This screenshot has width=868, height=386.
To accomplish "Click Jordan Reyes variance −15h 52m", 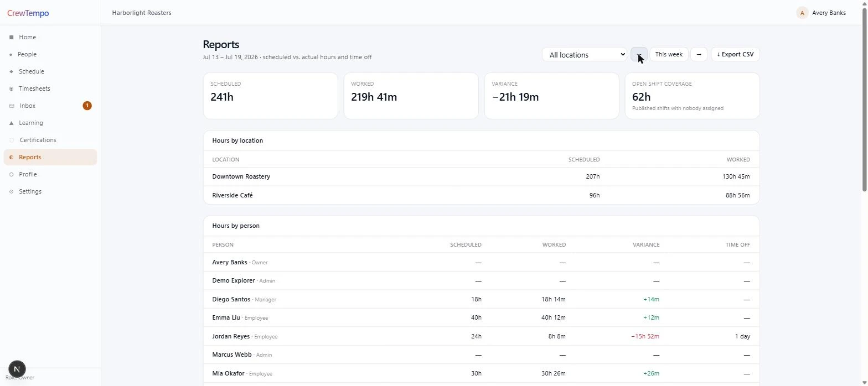I will tap(645, 336).
